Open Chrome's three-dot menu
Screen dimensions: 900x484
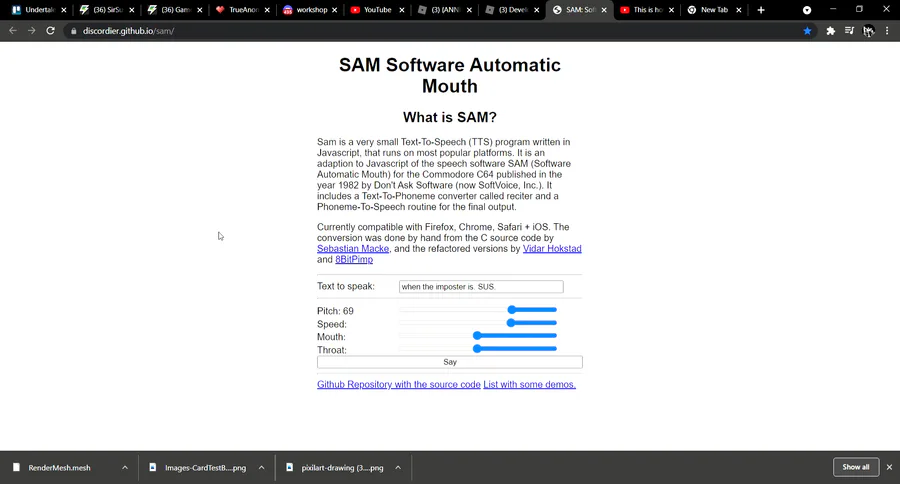coord(887,31)
